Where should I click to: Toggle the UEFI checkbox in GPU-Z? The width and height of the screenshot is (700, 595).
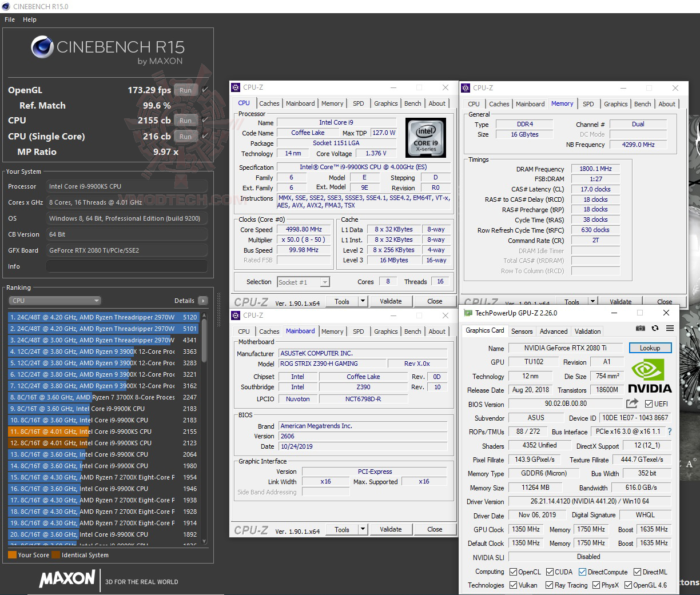[x=649, y=404]
